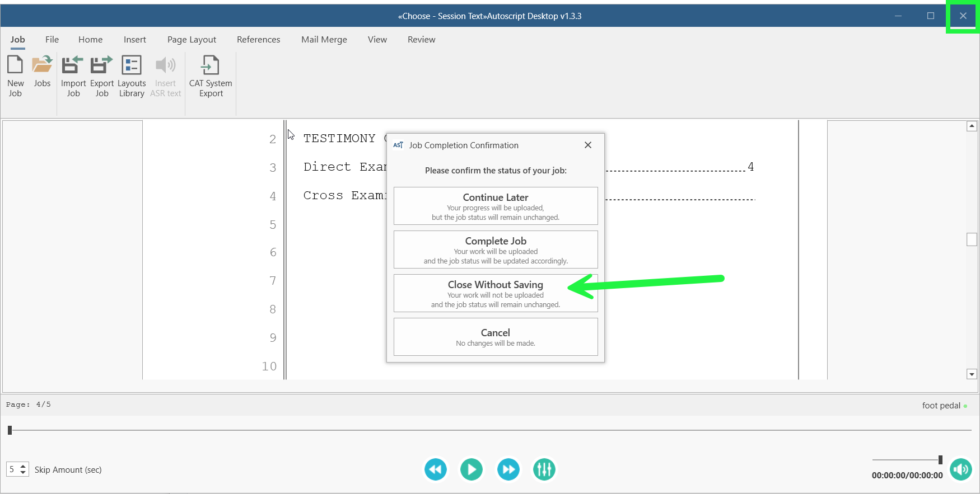
Task: Open the Layouts Library
Action: click(x=132, y=65)
